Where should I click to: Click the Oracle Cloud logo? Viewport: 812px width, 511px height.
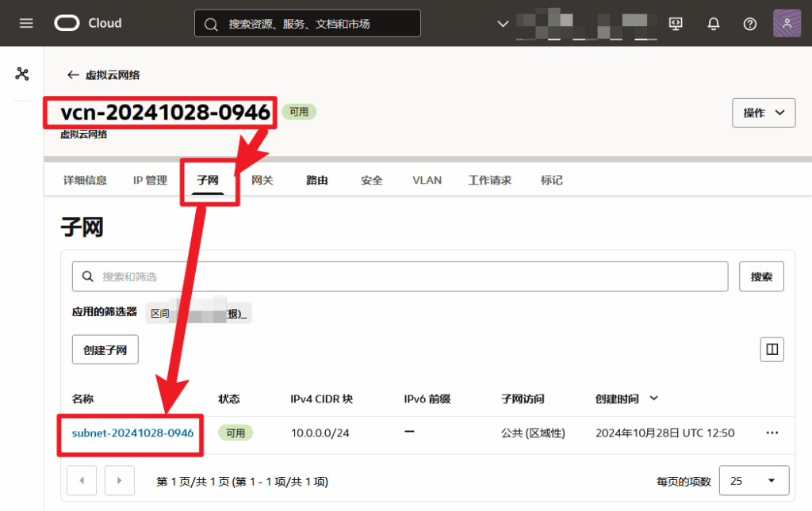[x=88, y=23]
